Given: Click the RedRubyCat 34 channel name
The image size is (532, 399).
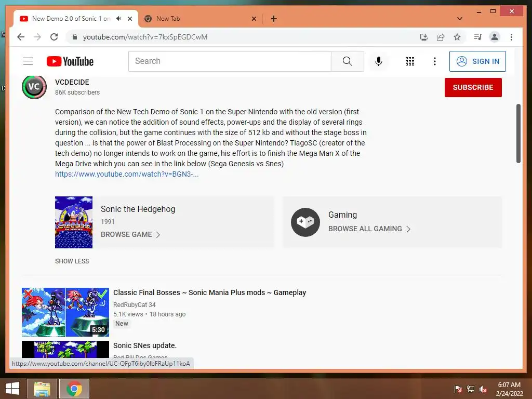Looking at the screenshot, I should (x=135, y=304).
